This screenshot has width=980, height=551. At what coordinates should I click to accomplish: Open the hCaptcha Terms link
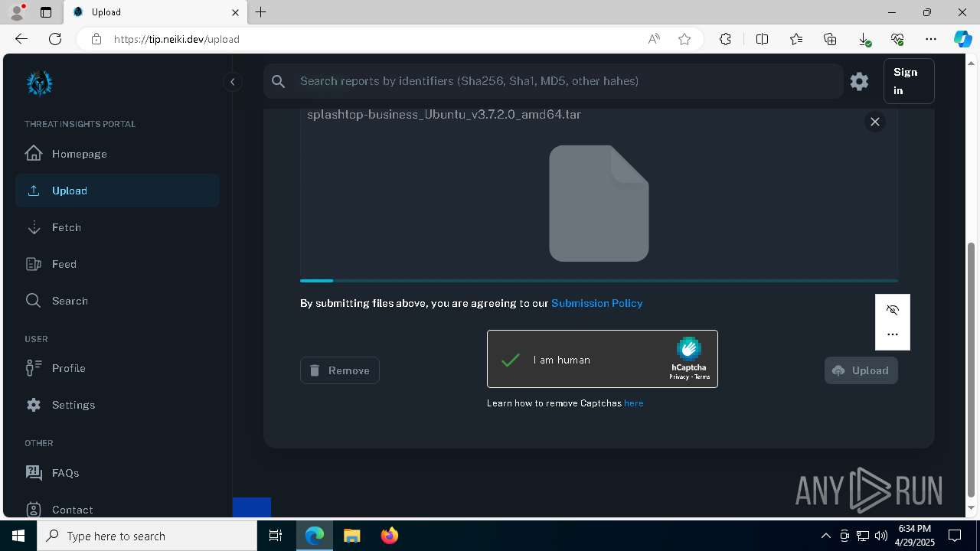click(702, 377)
